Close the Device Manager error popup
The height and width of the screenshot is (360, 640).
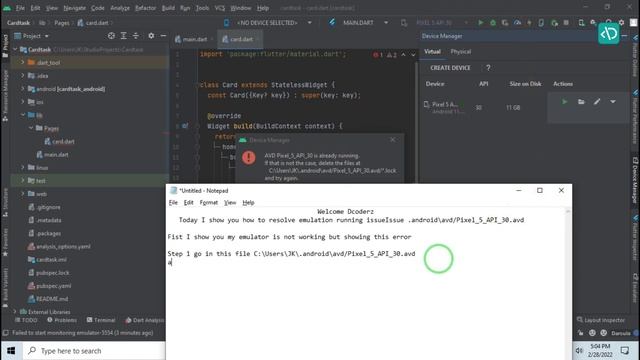click(393, 140)
